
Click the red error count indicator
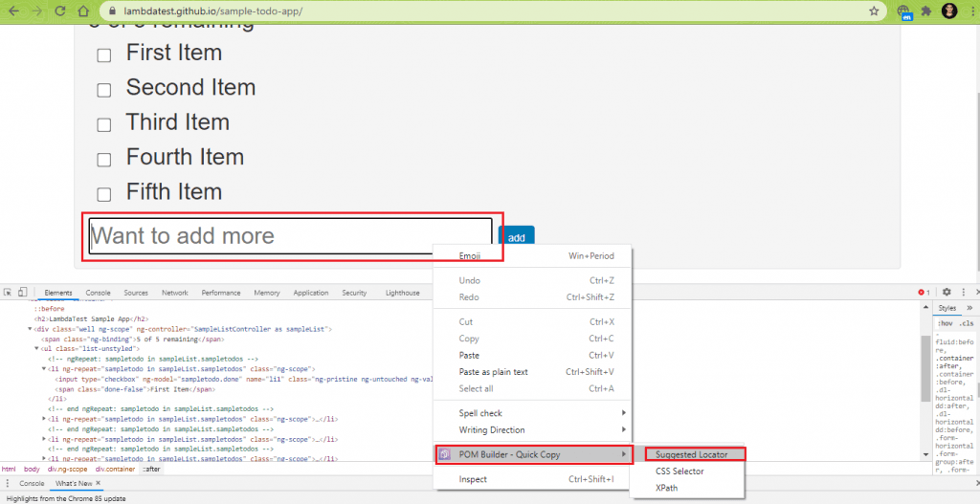[x=924, y=292]
